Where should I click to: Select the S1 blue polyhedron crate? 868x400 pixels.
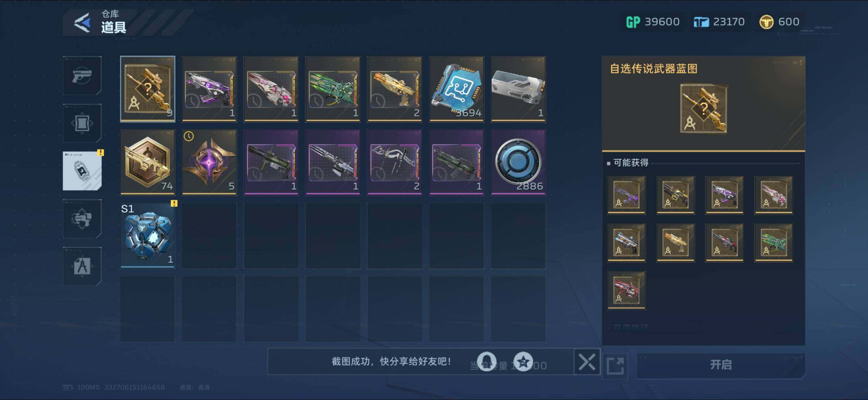pos(148,235)
